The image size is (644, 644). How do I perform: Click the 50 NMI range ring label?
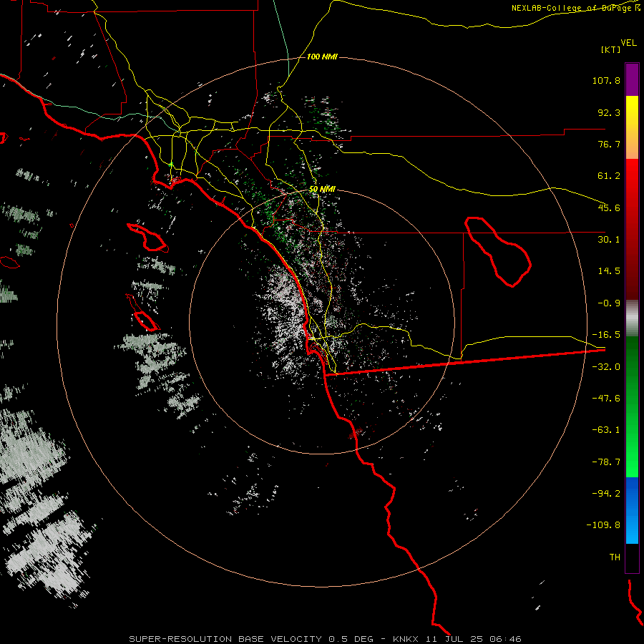[x=322, y=189]
